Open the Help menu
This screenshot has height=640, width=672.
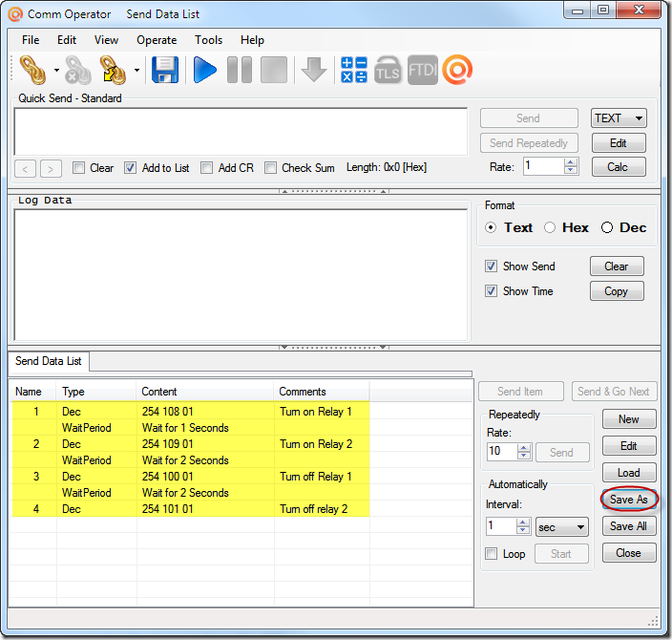click(x=252, y=40)
